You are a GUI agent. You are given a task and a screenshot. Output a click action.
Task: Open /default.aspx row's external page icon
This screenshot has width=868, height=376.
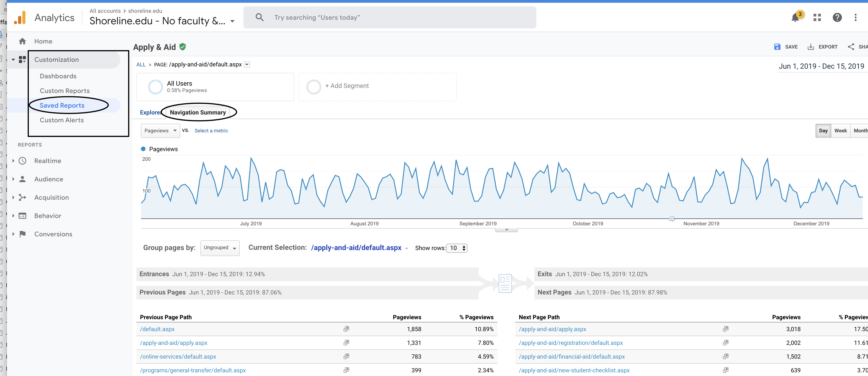tap(346, 329)
